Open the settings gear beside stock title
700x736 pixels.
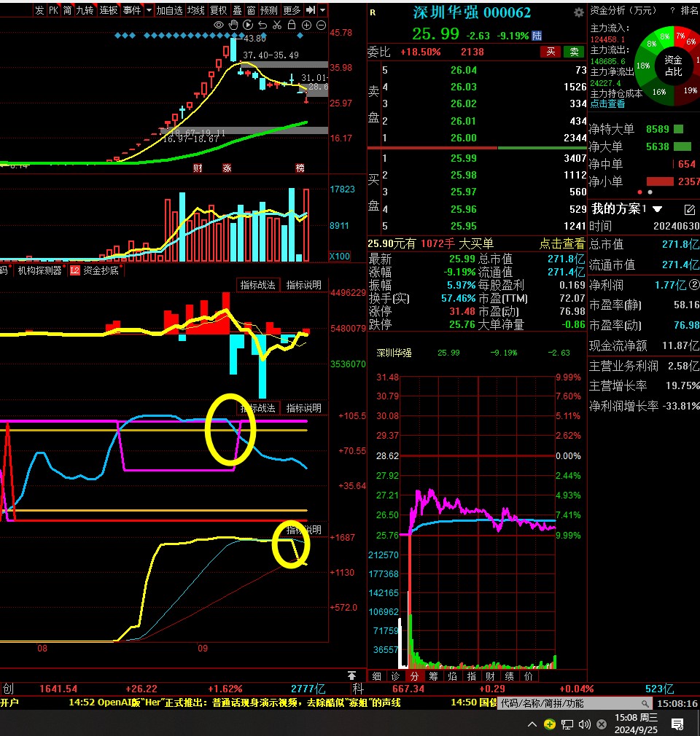tap(579, 12)
